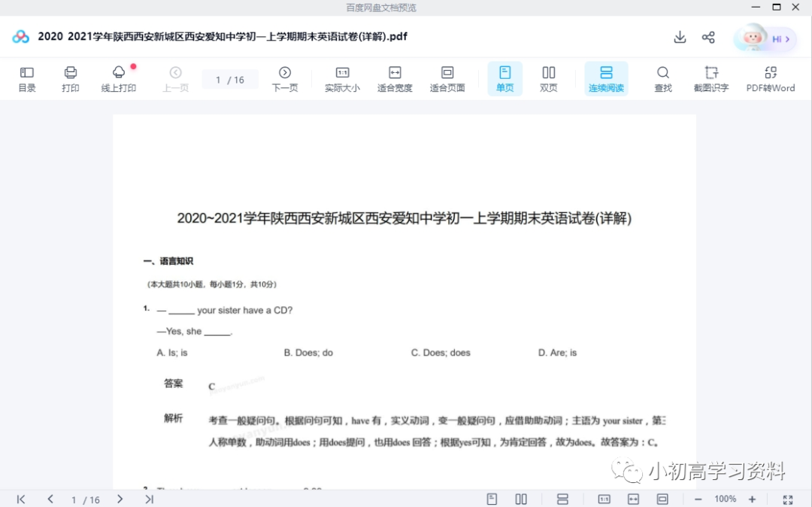This screenshot has height=507, width=812.
Task: Click option C. Does; does
Action: (x=441, y=353)
